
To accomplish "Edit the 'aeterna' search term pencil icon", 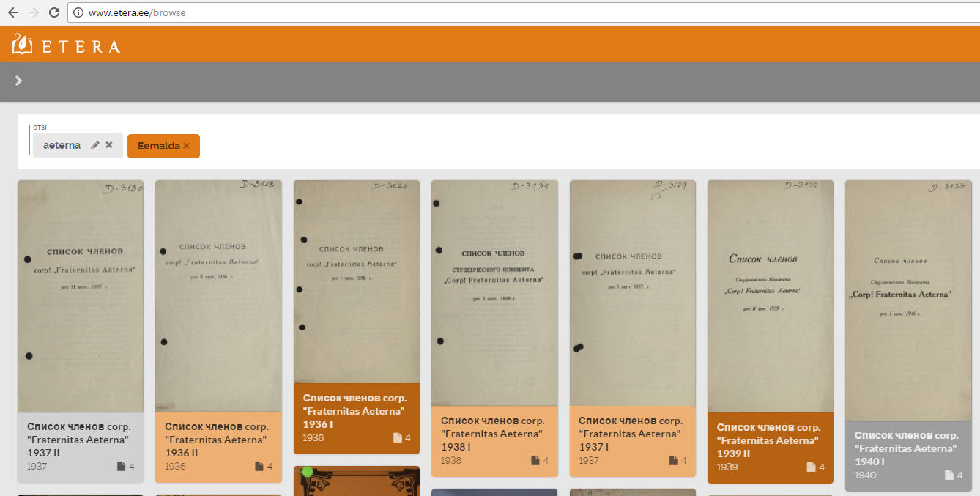I will tap(94, 145).
